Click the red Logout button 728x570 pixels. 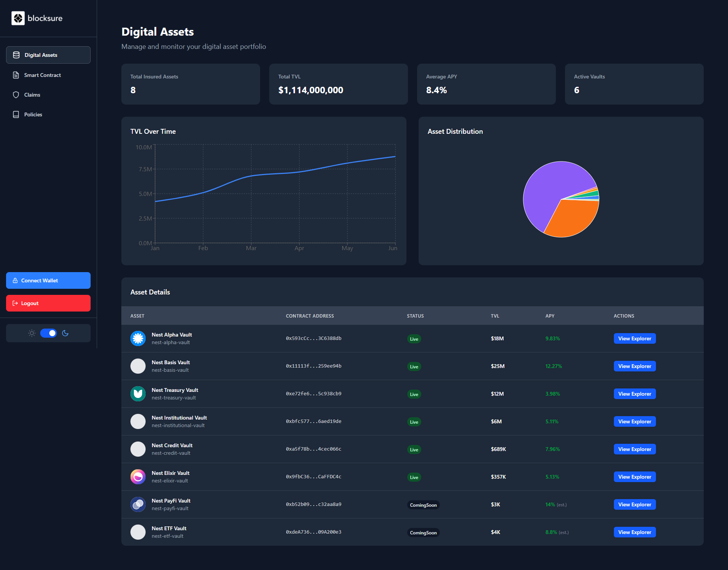(48, 303)
